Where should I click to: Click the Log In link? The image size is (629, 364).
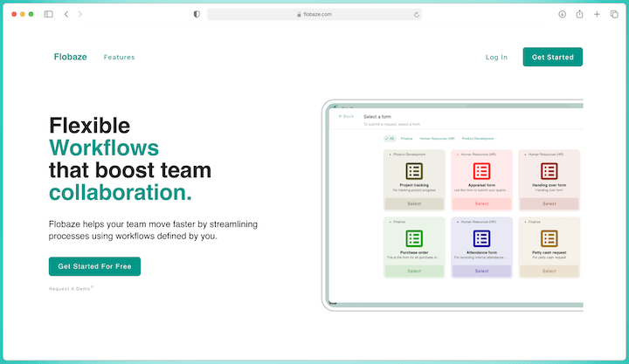click(496, 58)
